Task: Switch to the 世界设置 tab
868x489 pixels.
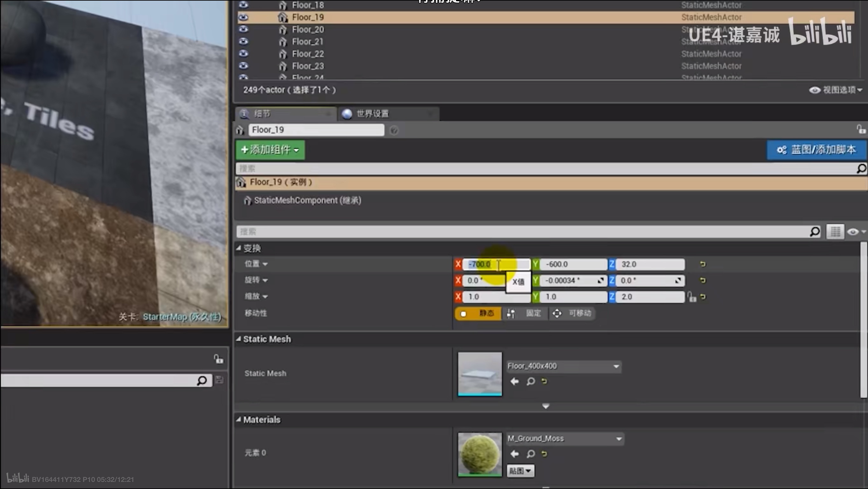Action: click(x=372, y=113)
